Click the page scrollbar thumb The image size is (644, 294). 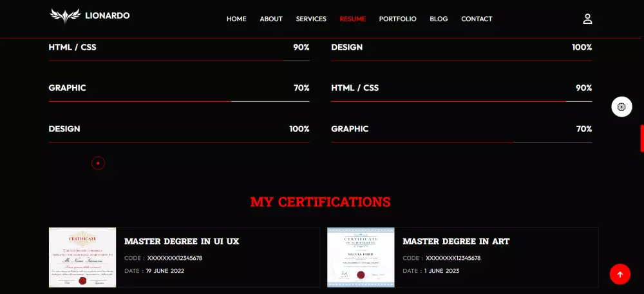(x=642, y=139)
